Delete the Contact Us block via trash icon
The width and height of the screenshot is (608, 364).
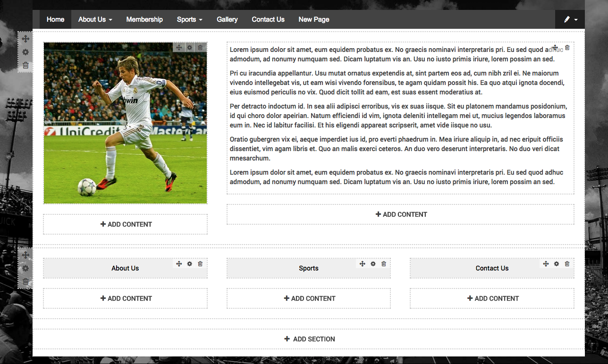click(567, 264)
